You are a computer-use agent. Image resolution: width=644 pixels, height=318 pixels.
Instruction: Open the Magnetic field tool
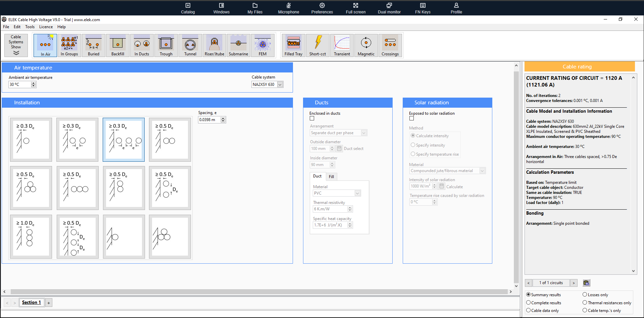(x=366, y=45)
